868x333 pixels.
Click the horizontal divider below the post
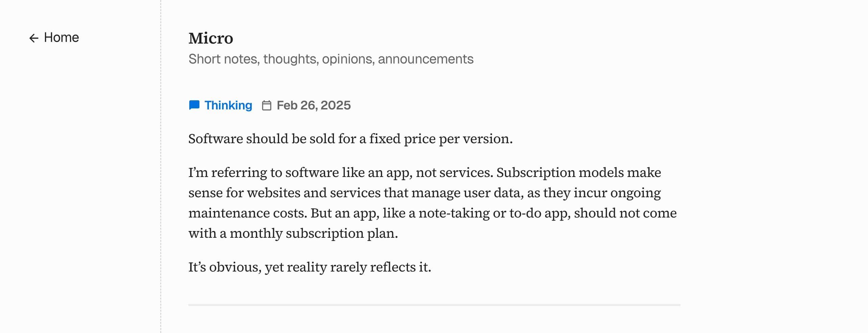(x=434, y=305)
